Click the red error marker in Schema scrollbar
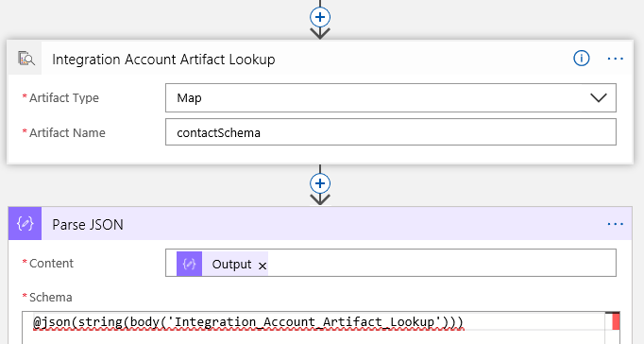 tap(616, 321)
